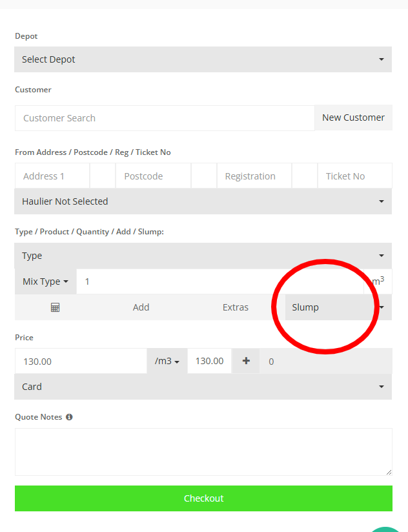Screen dimensions: 408x532
Task: Click inside the Quote Notes text area
Action: 203,451
